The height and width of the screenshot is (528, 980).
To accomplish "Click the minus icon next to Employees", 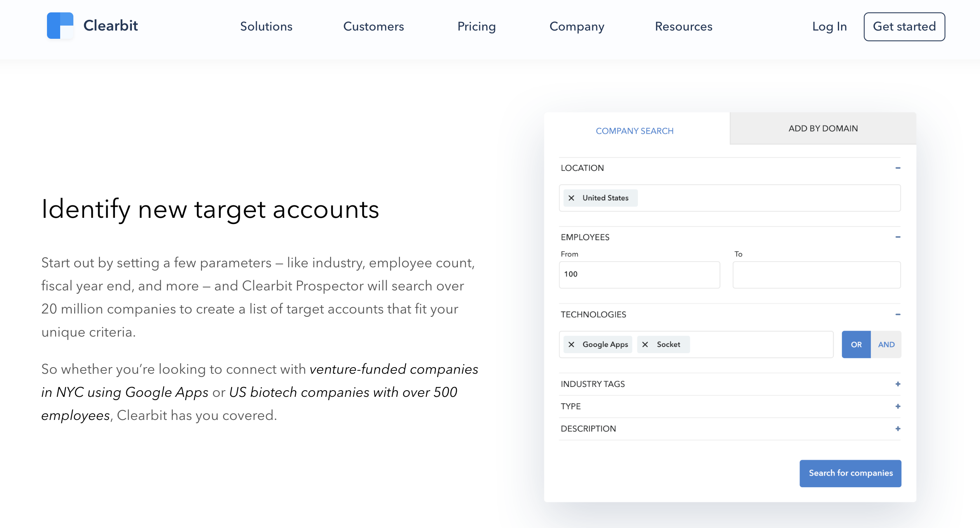I will coord(898,237).
